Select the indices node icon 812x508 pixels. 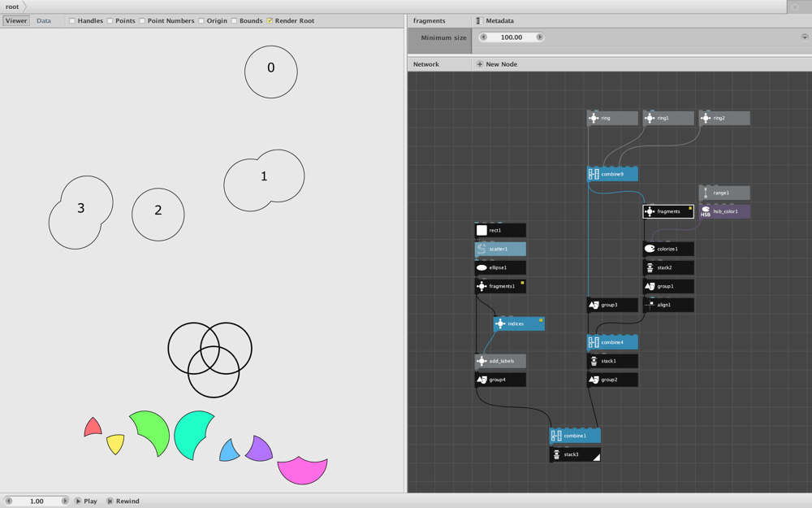500,323
